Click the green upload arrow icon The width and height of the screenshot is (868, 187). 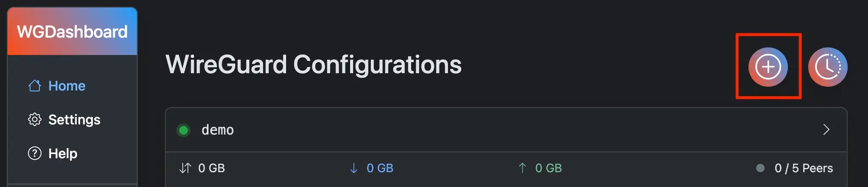pyautogui.click(x=522, y=168)
